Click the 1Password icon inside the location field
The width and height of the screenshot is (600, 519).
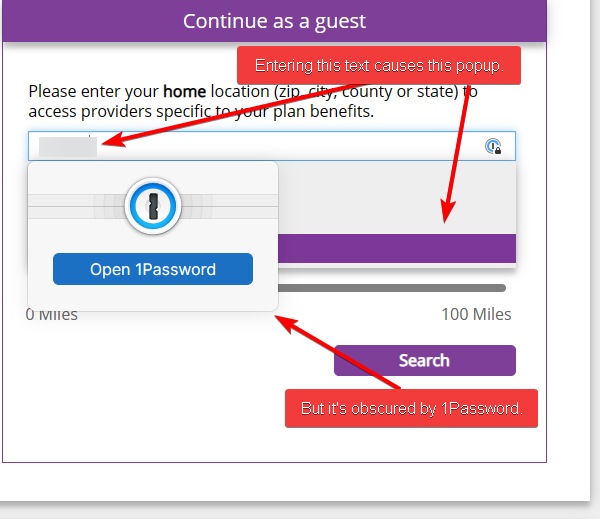coord(493,147)
